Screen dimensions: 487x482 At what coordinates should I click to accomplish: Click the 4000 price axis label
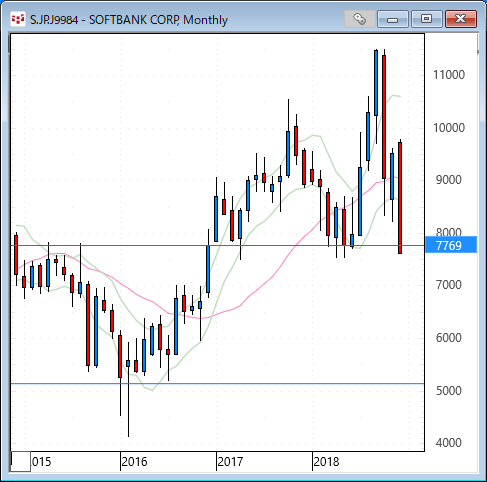(449, 443)
